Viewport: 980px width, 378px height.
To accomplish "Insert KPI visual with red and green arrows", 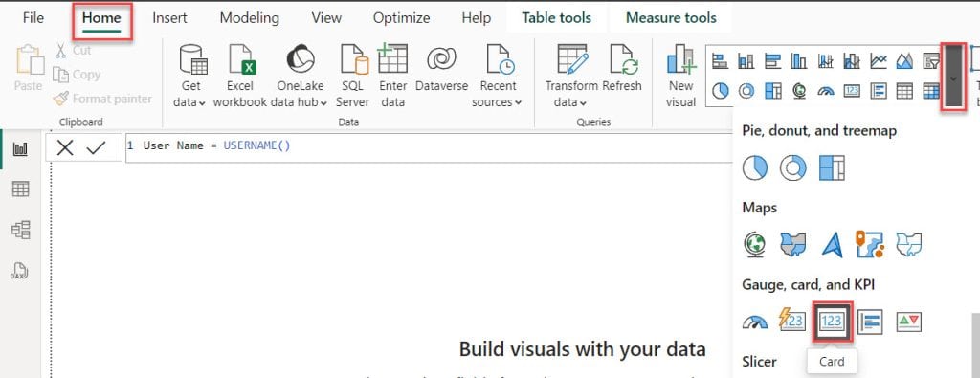I will [x=909, y=322].
